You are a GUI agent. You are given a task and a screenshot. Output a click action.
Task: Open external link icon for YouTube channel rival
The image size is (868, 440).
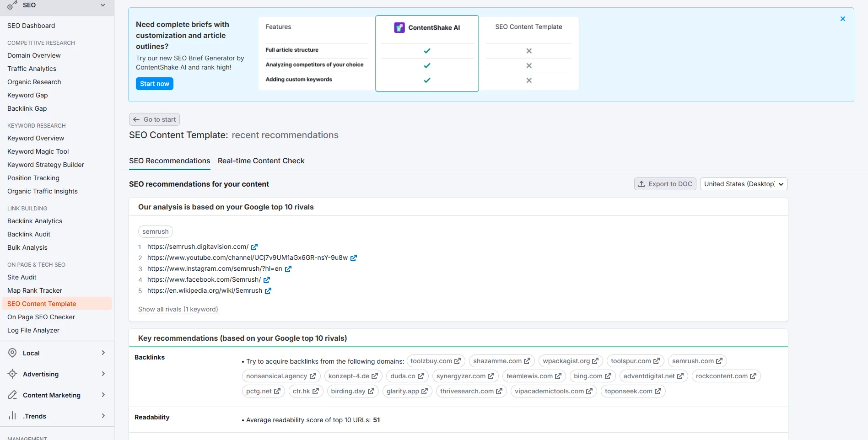click(x=354, y=258)
